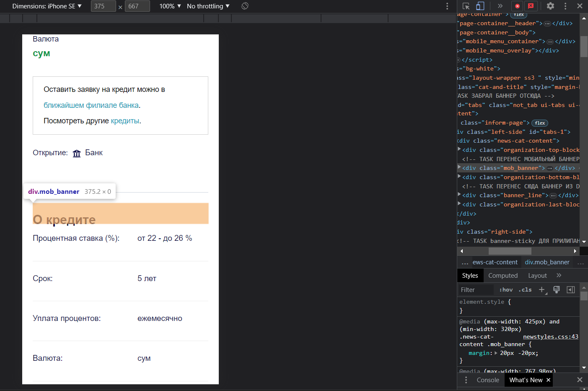Click the 'ежемесячно' value
The width and height of the screenshot is (588, 391).
pyautogui.click(x=160, y=318)
